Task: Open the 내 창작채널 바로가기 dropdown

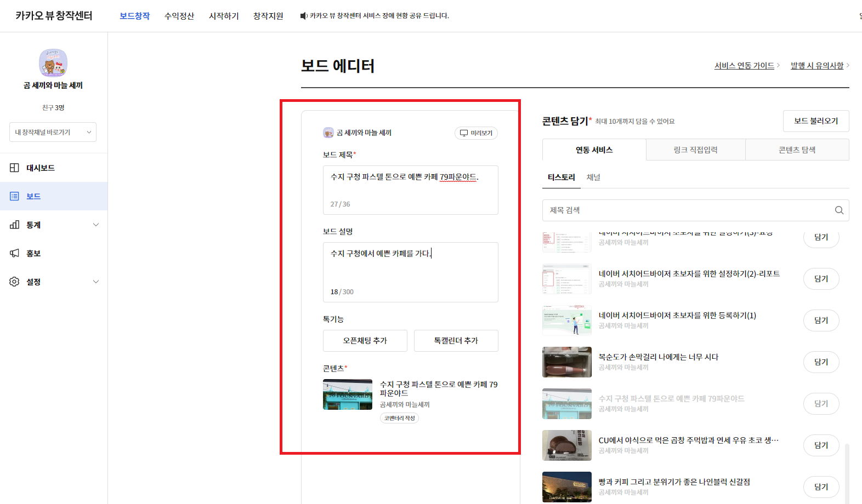Action: (x=53, y=132)
